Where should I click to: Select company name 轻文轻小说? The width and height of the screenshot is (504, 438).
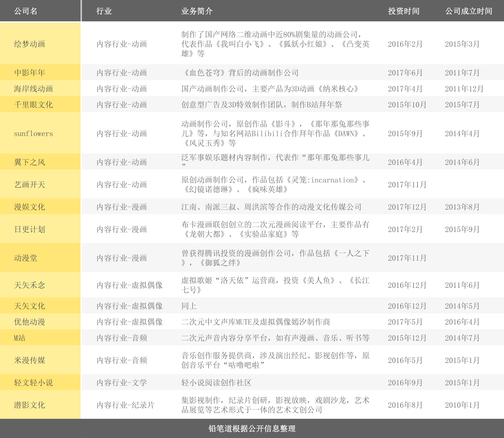(x=33, y=383)
